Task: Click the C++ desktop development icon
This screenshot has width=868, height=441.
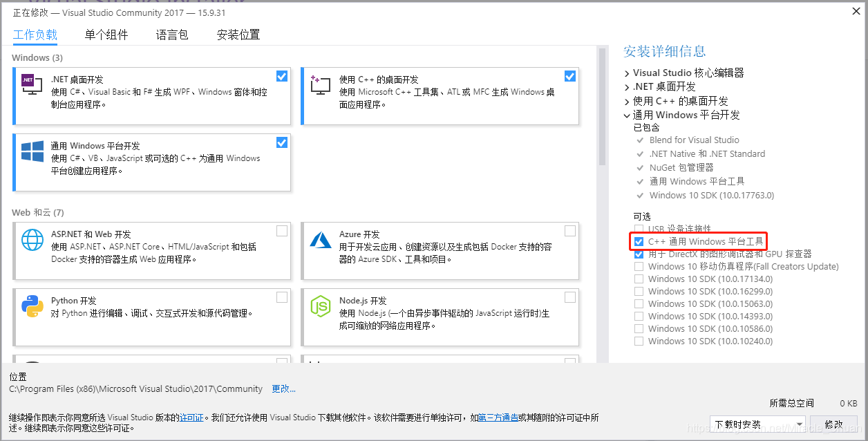Action: (321, 84)
